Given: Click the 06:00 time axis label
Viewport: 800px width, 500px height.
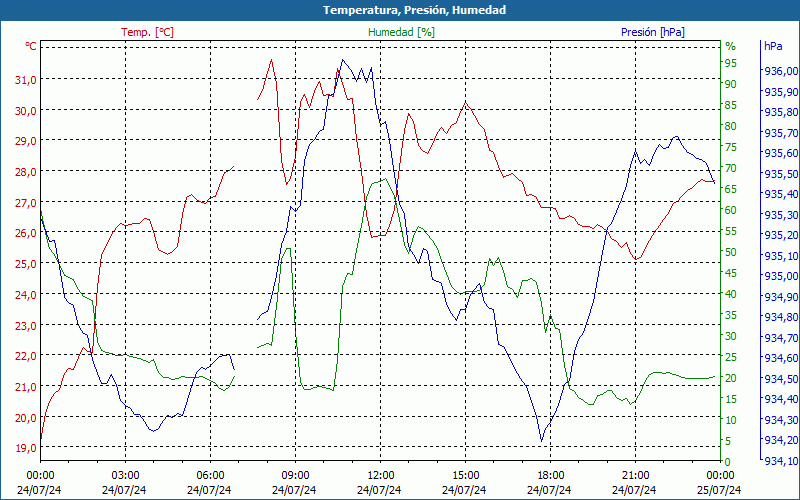Looking at the screenshot, I should (210, 474).
